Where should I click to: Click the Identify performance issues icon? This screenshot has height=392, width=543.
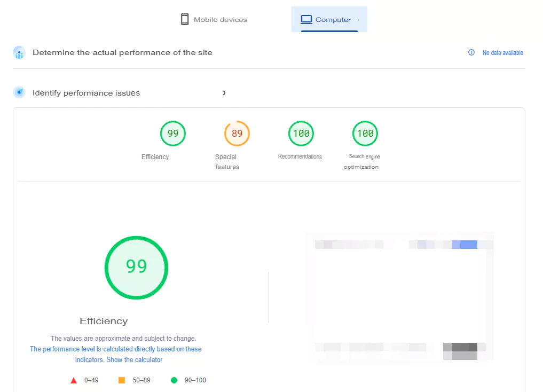coord(19,92)
